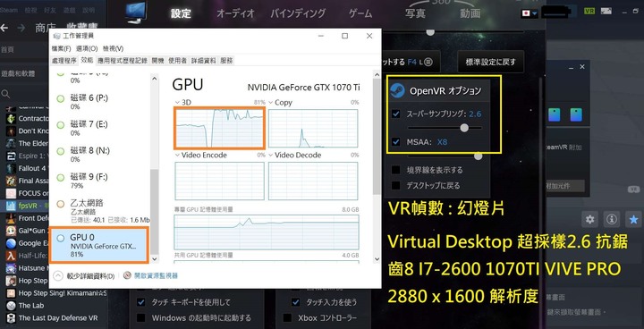This screenshot has height=329, width=644.
Task: Select GPU 0 in performance sidebar
Action: pyautogui.click(x=98, y=245)
